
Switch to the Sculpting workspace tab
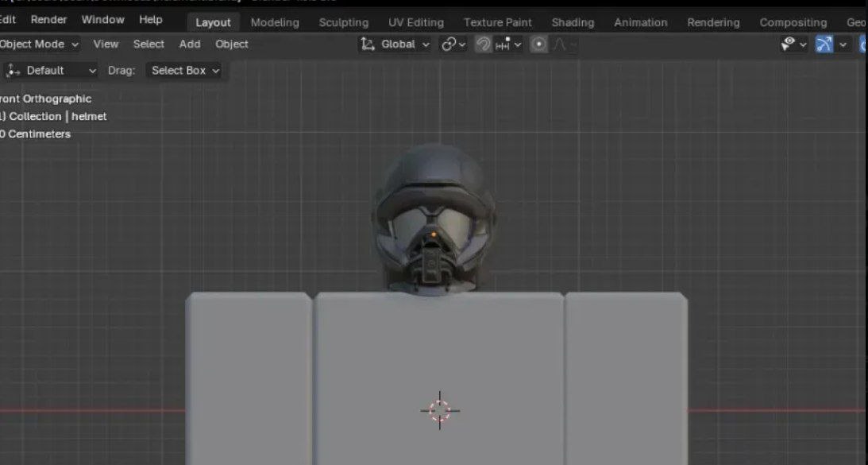344,23
